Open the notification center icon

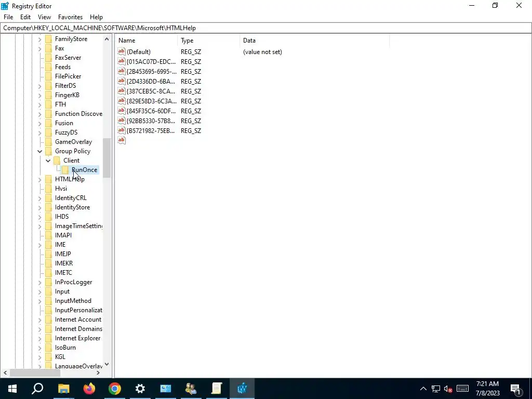pos(516,389)
